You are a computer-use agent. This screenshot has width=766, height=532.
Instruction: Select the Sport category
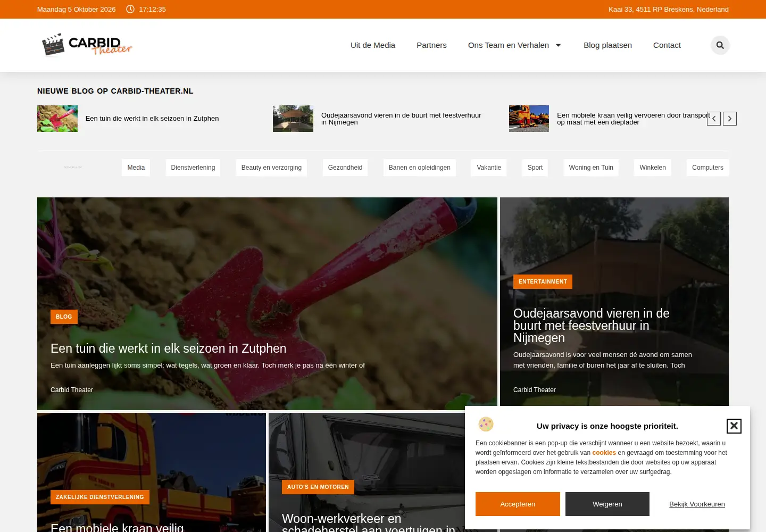click(x=535, y=168)
